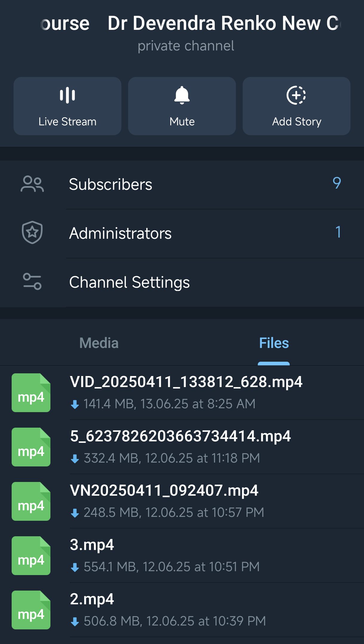Open the Subscribers list

[x=110, y=184]
